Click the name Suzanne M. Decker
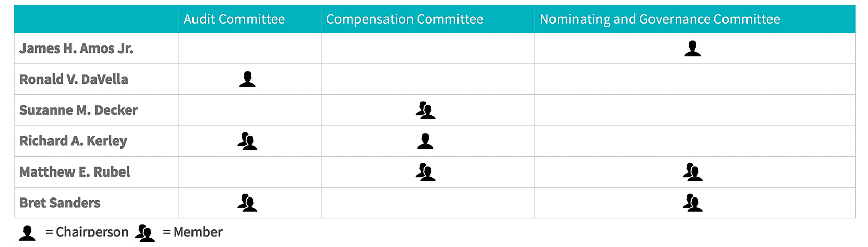 [79, 110]
